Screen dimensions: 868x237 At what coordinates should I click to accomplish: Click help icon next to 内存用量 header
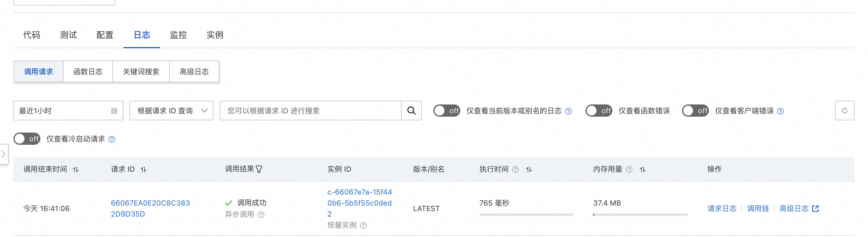[629, 169]
